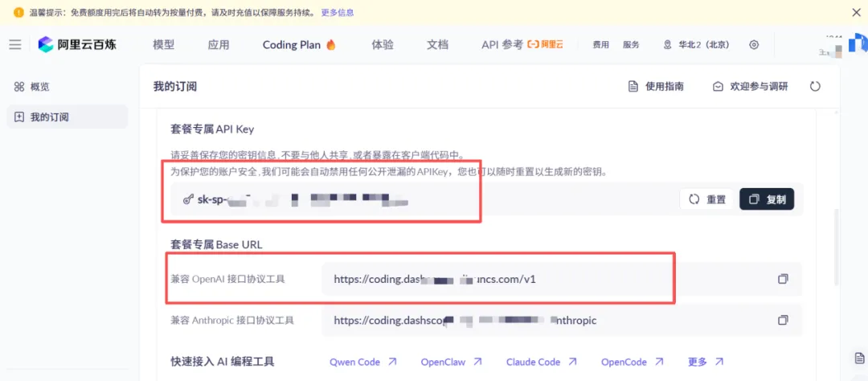Open the Claude Code link
868x381 pixels.
(542, 363)
